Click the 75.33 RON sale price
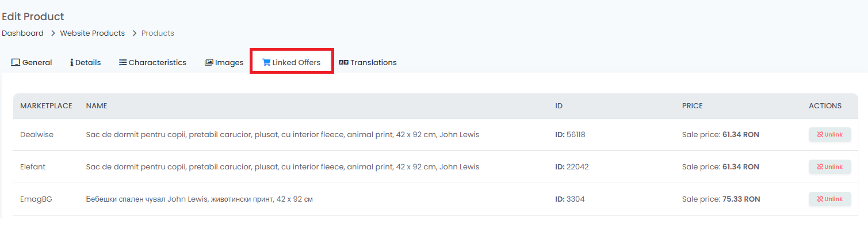Viewport: 868px width, 227px height. (x=741, y=199)
